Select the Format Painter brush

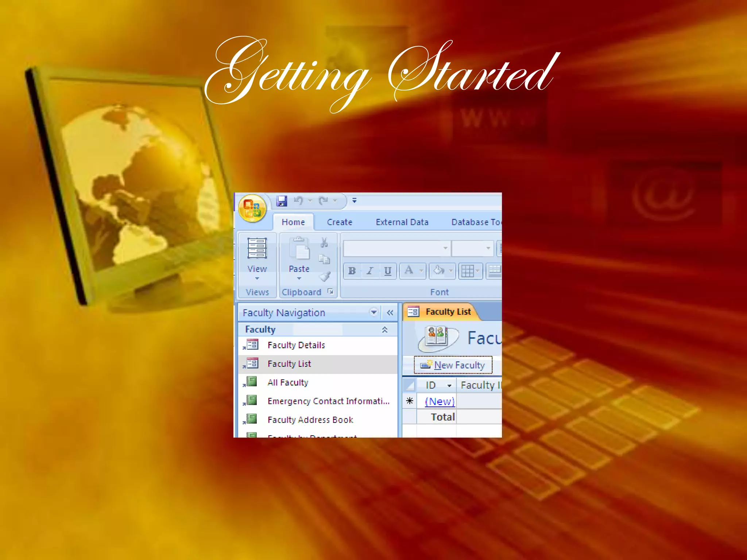click(325, 276)
